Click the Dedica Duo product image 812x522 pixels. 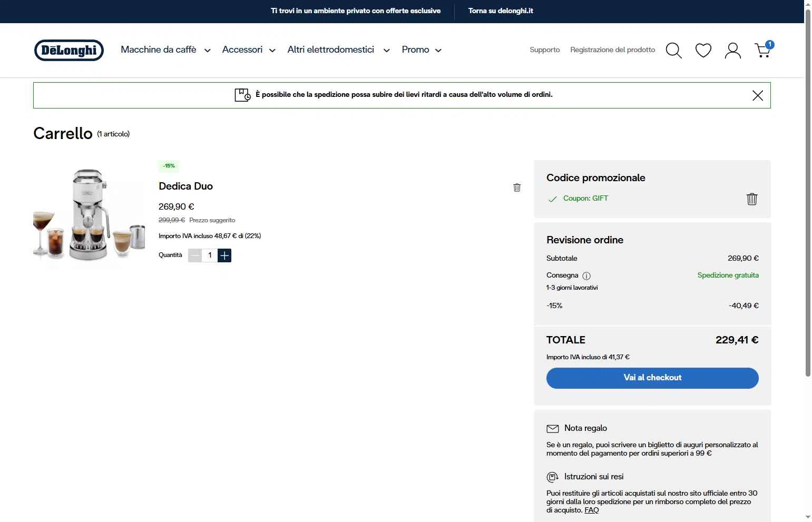(89, 215)
